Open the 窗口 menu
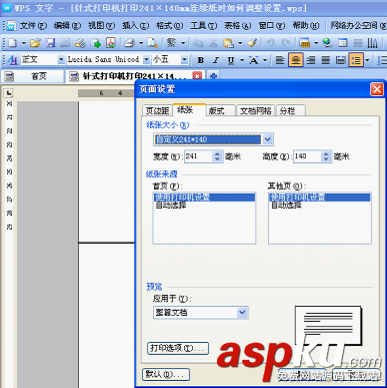Image resolution: width=387 pixels, height=388 pixels. click(x=272, y=26)
